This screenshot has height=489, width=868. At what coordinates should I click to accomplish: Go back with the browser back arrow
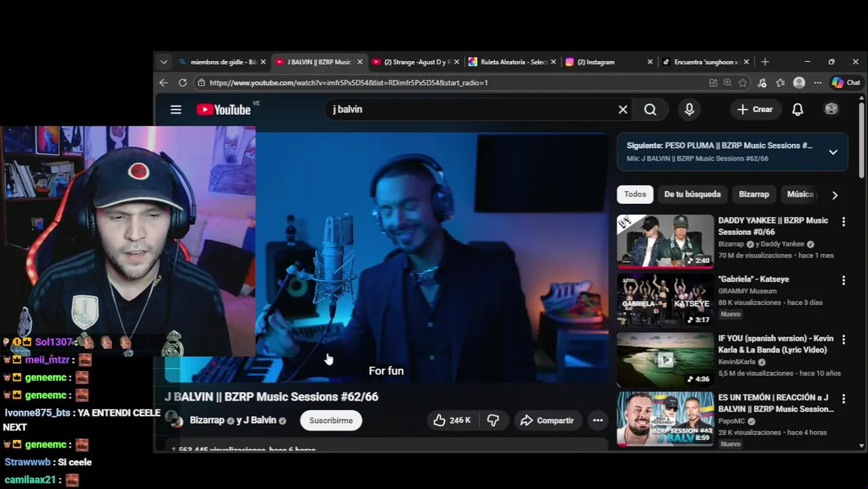click(x=164, y=83)
